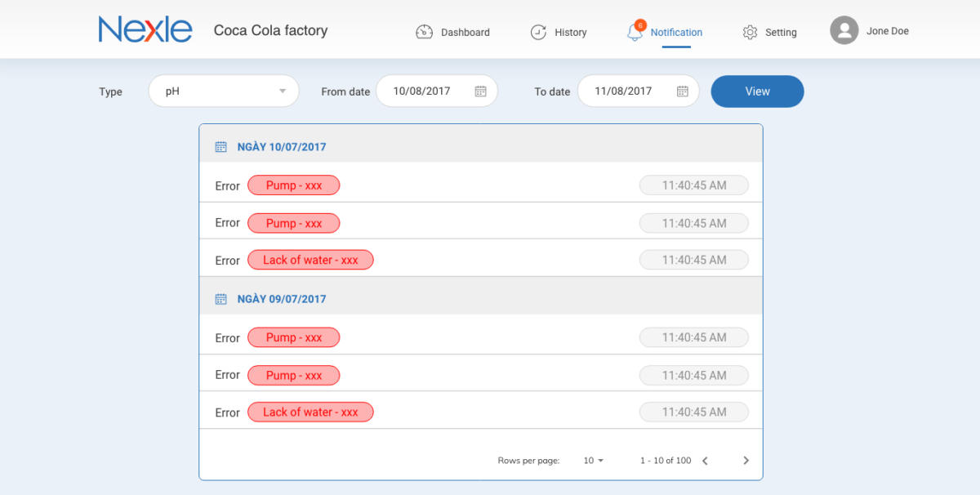Viewport: 980px width, 495px height.
Task: Click the Jone Doe avatar icon
Action: coord(844,31)
